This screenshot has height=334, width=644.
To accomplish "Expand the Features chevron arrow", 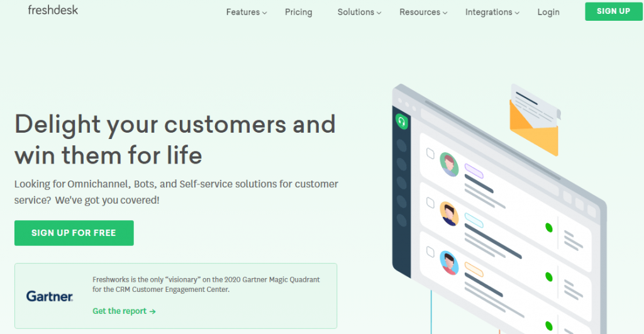I will tap(265, 13).
